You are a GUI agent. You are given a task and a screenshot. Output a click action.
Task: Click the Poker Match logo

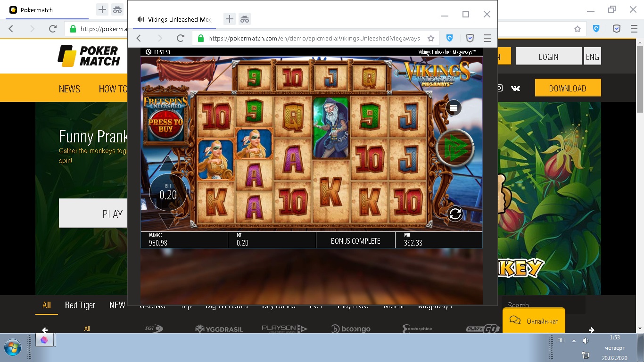89,56
